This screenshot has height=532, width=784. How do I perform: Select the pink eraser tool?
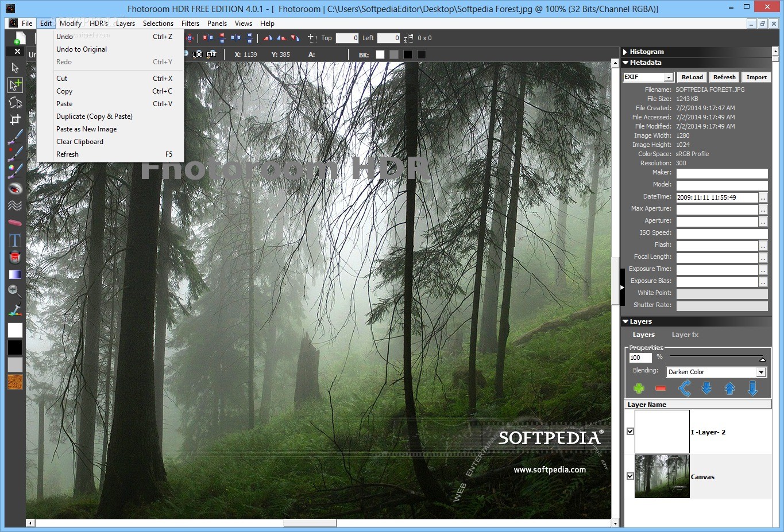point(15,223)
